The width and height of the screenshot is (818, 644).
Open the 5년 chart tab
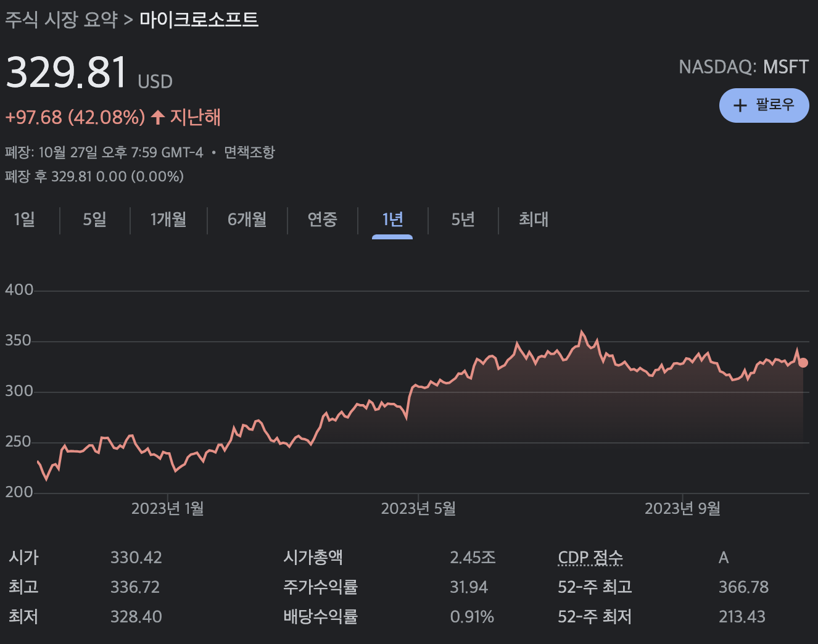[x=463, y=219]
